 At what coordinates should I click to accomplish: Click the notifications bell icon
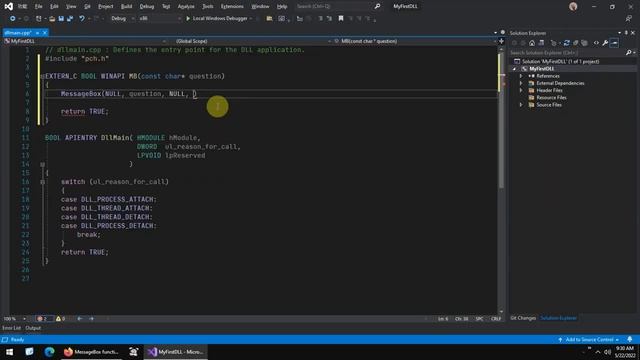(x=630, y=340)
